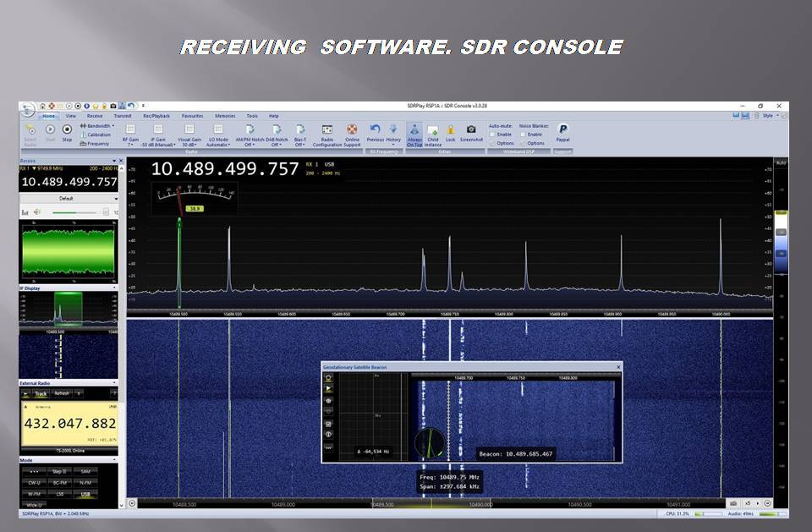Open the History dropdown
The image size is (812, 532).
393,134
